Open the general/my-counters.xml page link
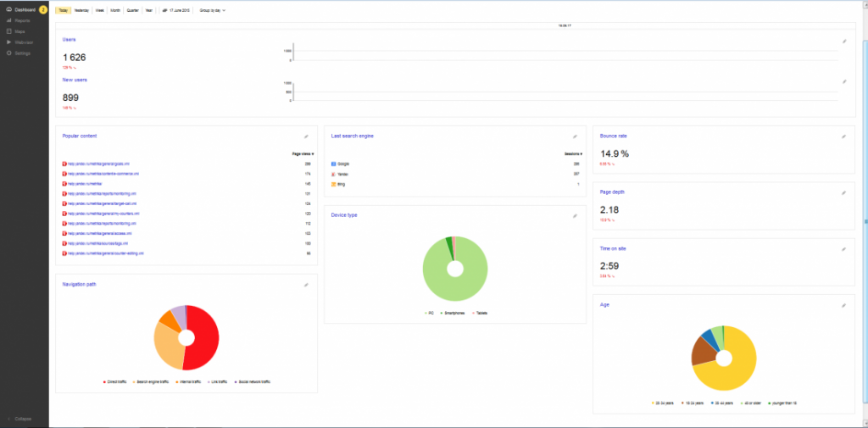The height and width of the screenshot is (428, 868). (x=103, y=214)
